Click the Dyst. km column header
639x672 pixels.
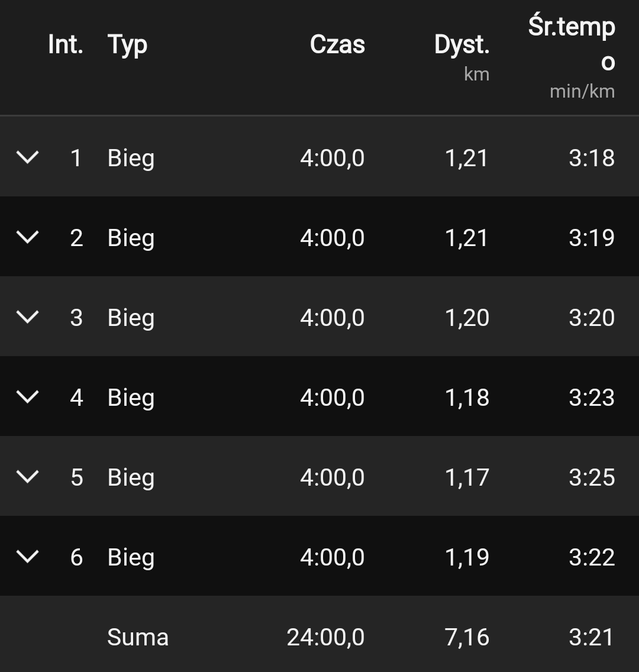(x=462, y=54)
